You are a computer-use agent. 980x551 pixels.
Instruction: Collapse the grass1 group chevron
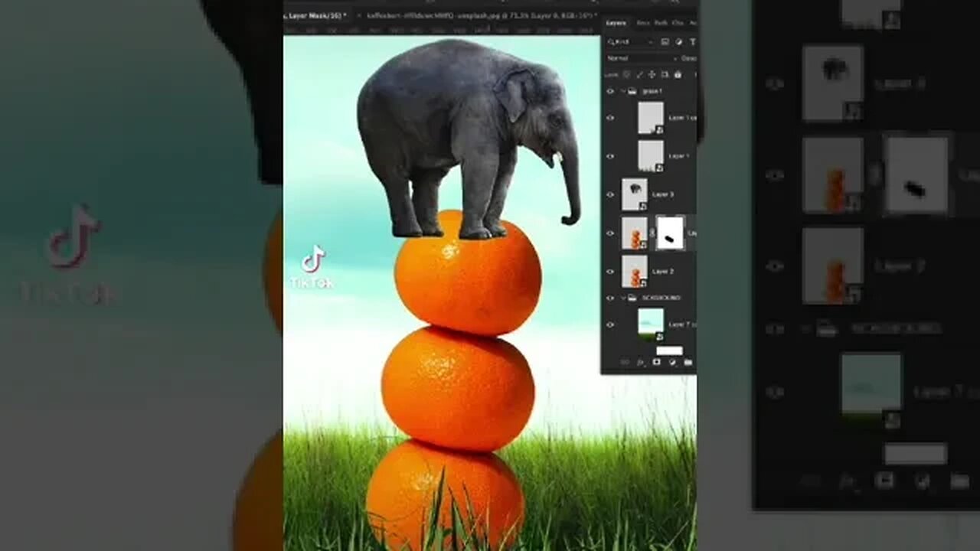pyautogui.click(x=622, y=91)
